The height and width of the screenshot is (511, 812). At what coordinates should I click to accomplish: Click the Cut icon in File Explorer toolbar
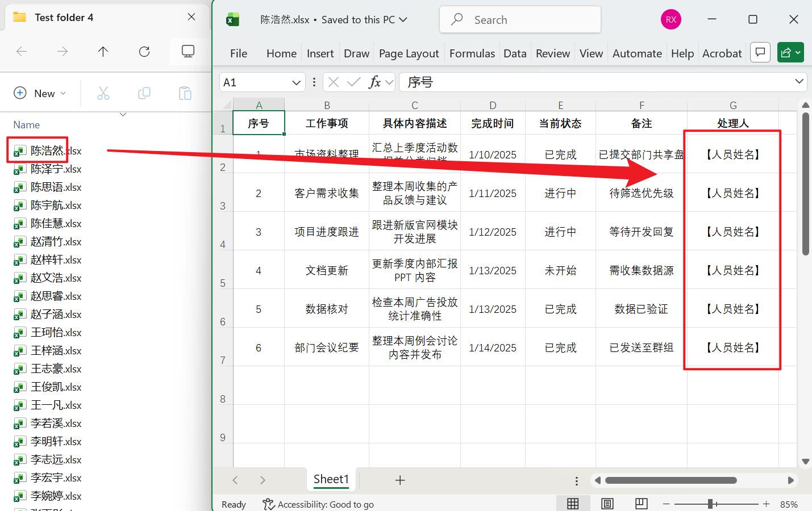point(102,93)
